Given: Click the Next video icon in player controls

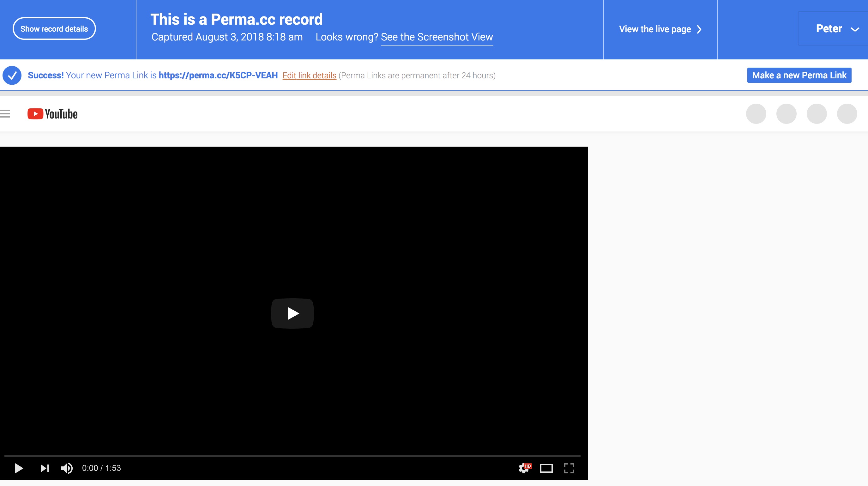Looking at the screenshot, I should point(44,468).
